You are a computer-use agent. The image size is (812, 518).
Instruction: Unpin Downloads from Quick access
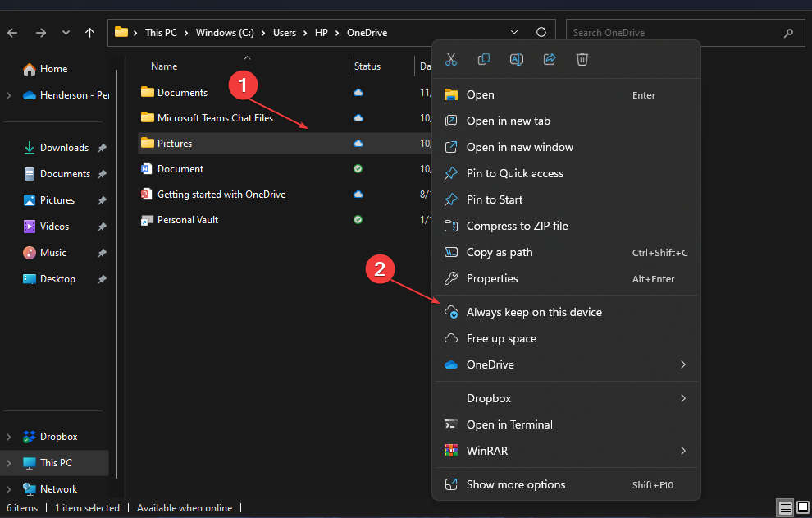pos(102,148)
